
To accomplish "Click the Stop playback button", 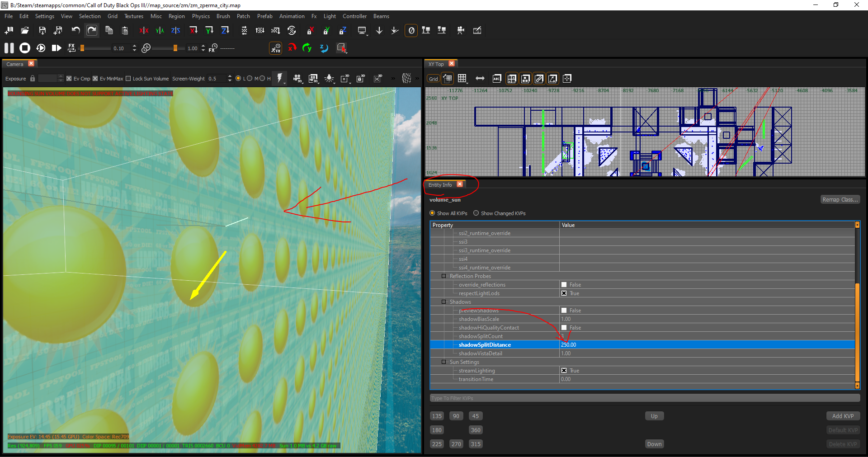I will click(25, 48).
